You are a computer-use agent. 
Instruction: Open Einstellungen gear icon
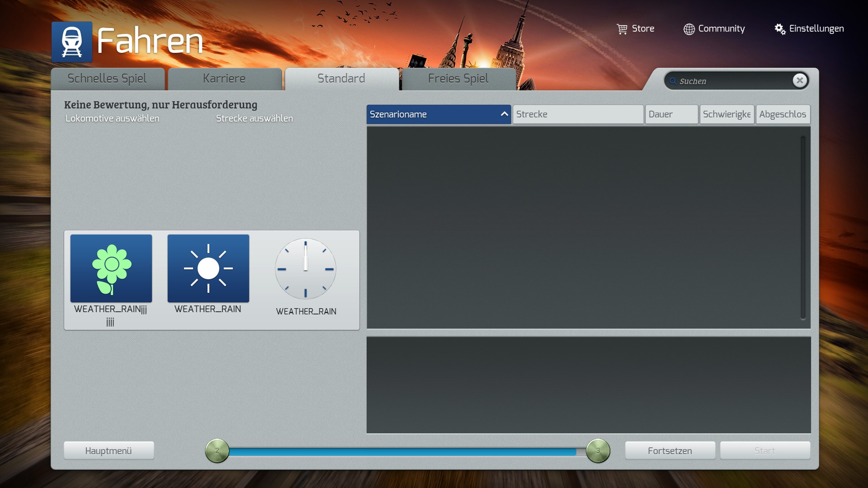tap(780, 29)
